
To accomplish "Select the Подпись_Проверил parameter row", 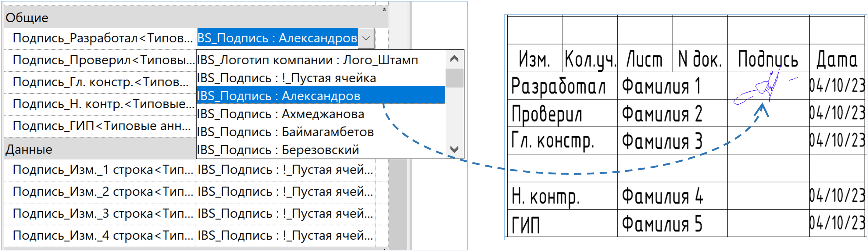I will pyautogui.click(x=100, y=60).
